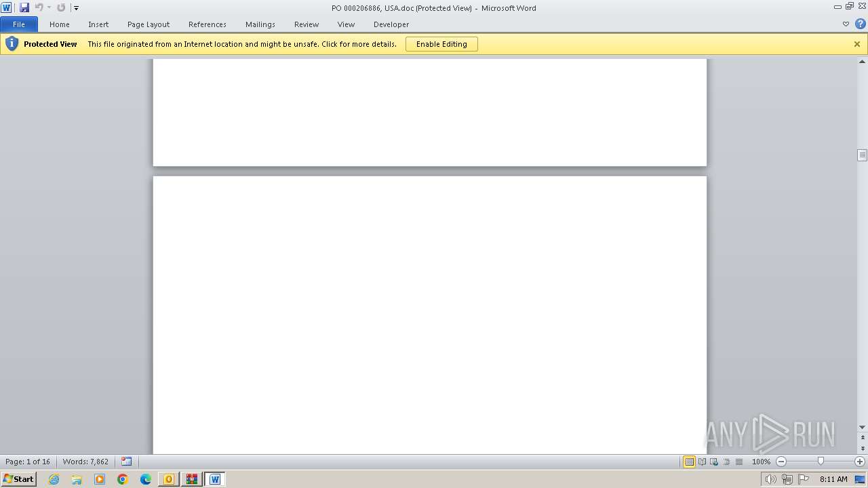Select Web Layout view button
Screen dimensions: 868x488
714,462
